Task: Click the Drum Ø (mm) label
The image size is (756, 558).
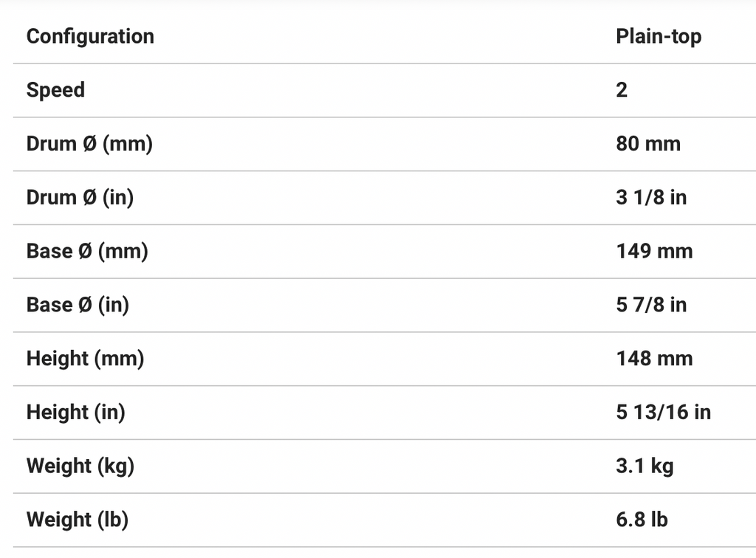Action: [89, 144]
